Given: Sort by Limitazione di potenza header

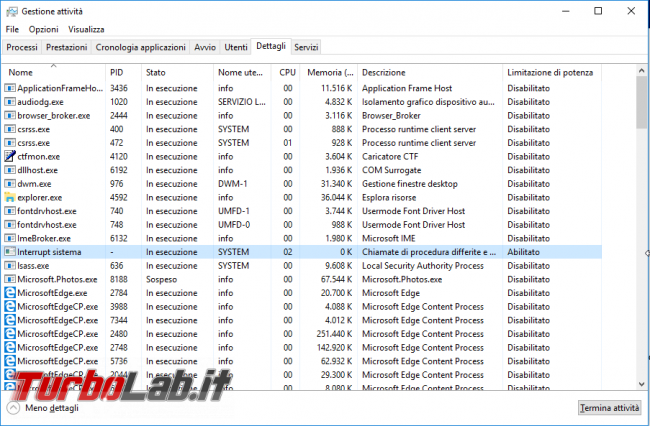Looking at the screenshot, I should pyautogui.click(x=552, y=72).
